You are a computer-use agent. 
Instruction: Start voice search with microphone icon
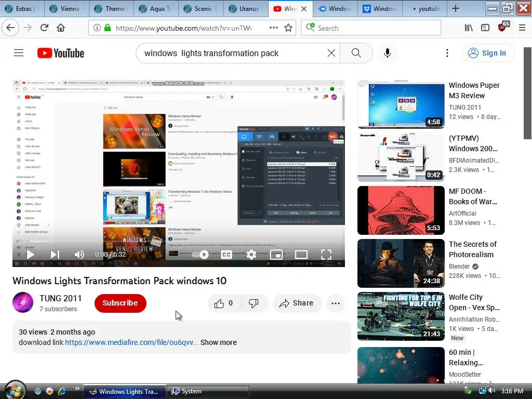point(388,53)
